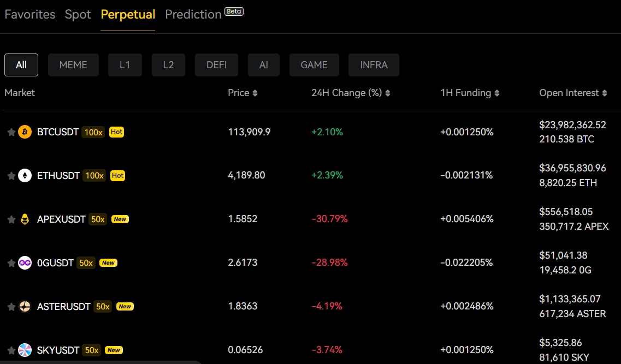
Task: Click the Hot badge on BTCUSDT
Action: pyautogui.click(x=116, y=132)
